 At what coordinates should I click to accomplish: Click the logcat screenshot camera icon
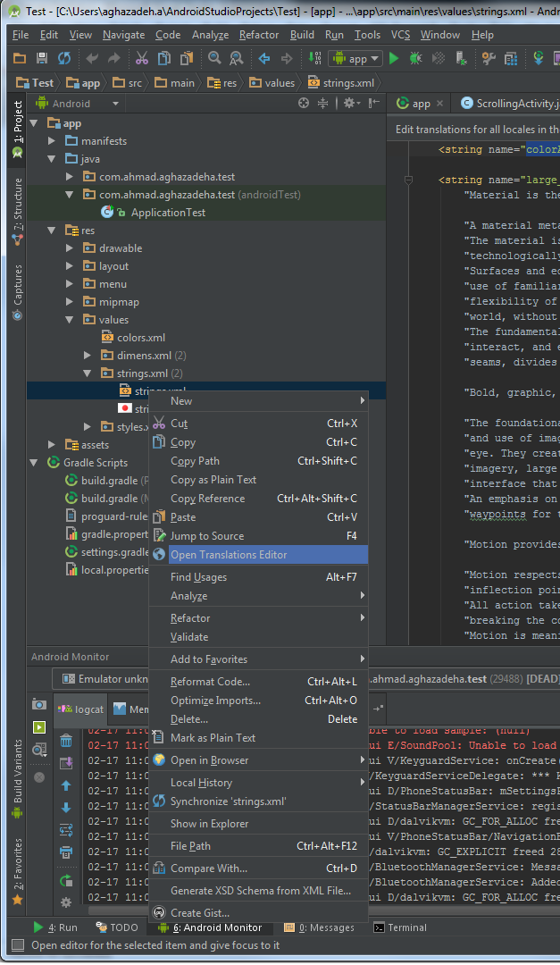tap(39, 705)
